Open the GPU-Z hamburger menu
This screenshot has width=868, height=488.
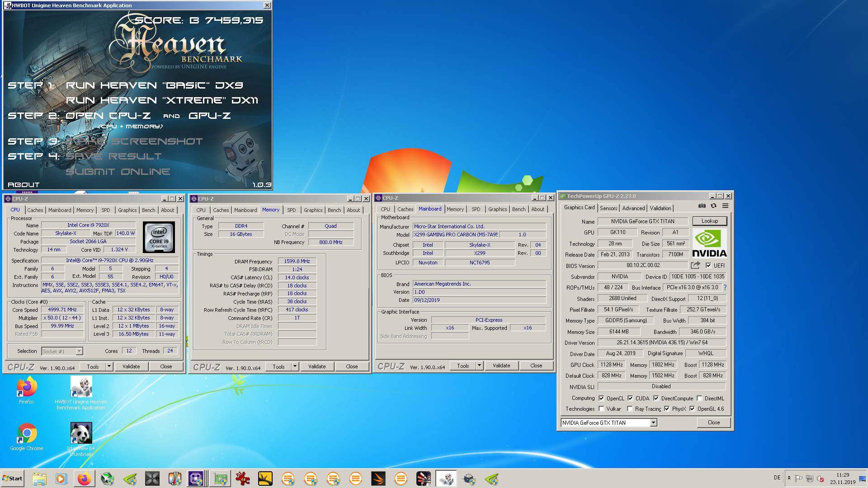coord(725,206)
